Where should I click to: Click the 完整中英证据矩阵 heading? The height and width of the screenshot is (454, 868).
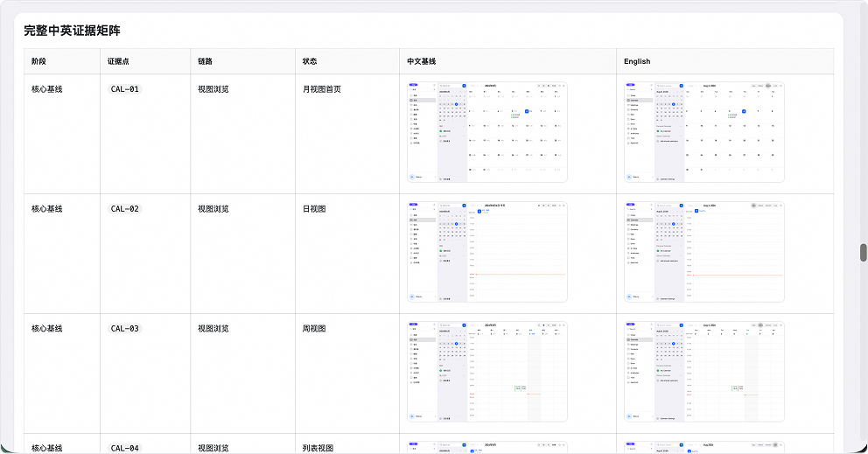[x=72, y=31]
